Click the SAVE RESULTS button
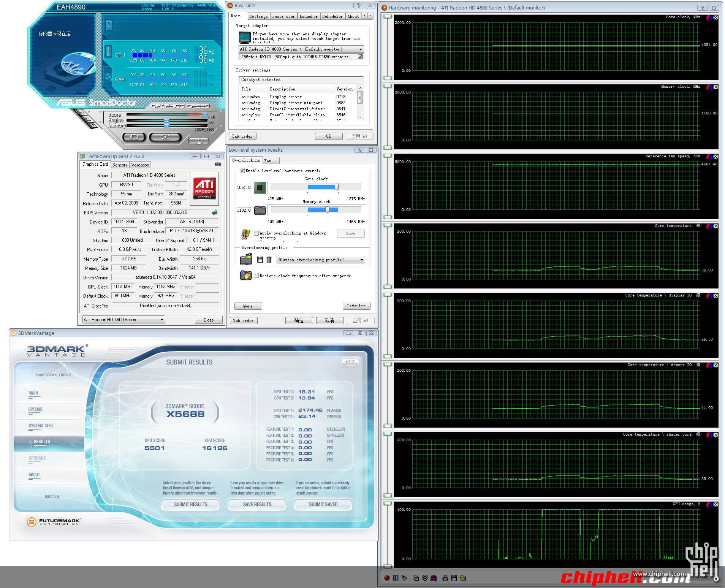This screenshot has width=725, height=588. (x=257, y=504)
